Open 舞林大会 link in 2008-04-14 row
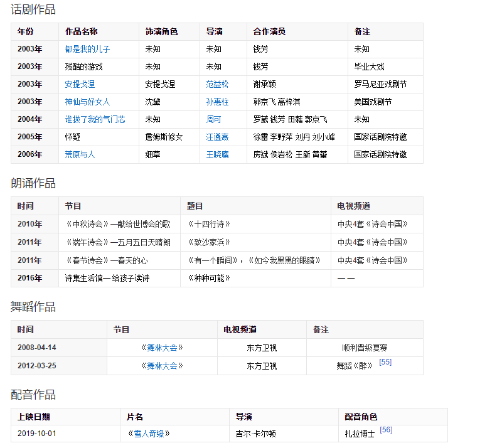502x448 pixels. pos(162,348)
